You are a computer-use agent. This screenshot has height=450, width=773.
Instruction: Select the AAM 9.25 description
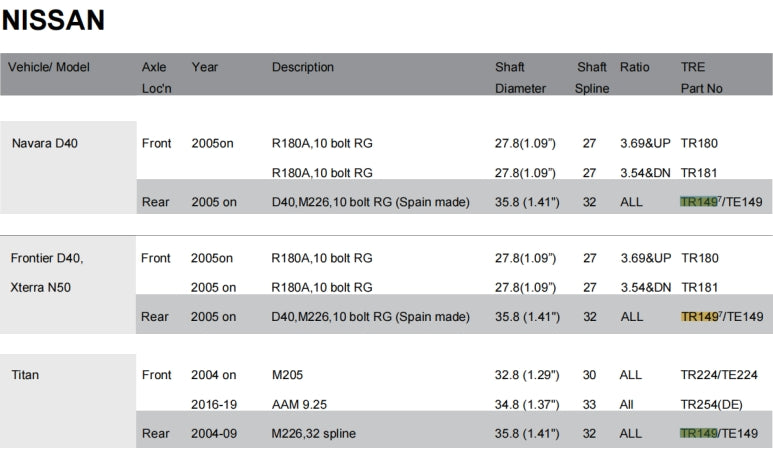click(x=301, y=405)
